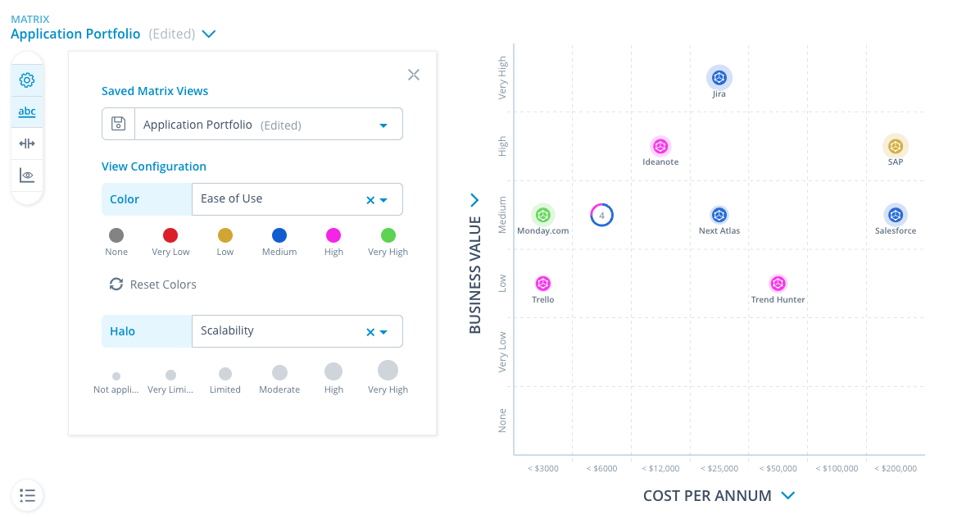Click the save icon beside the saved view
This screenshot has height=519, width=980.
click(x=118, y=125)
